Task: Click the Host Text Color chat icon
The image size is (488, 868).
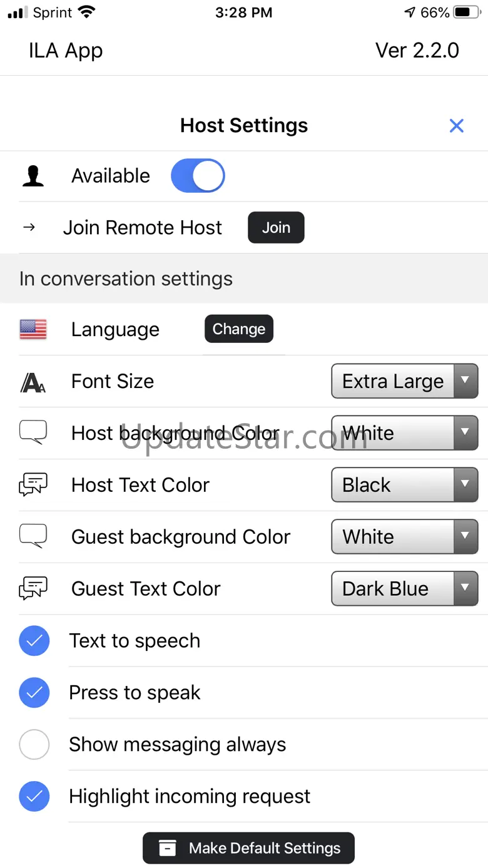Action: tap(33, 485)
